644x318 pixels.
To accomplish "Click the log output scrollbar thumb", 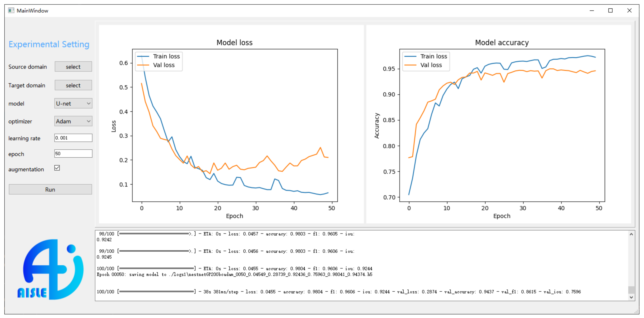I will pyautogui.click(x=631, y=290).
